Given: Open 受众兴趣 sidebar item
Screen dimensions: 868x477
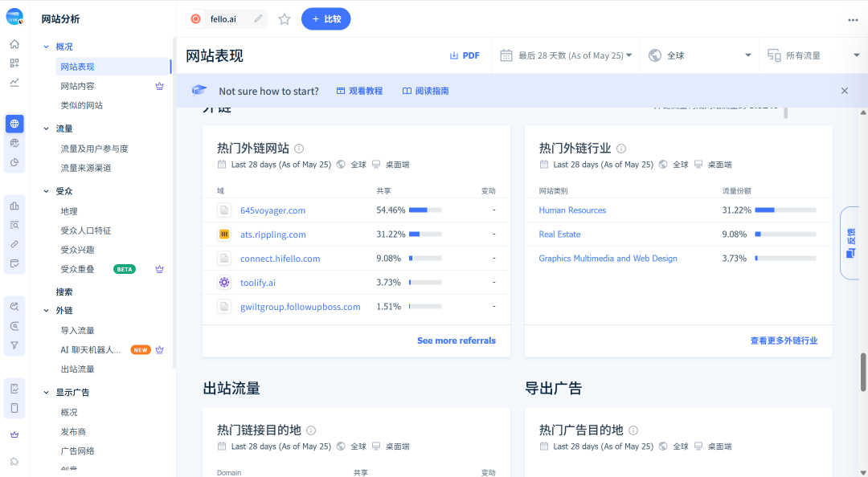Looking at the screenshot, I should click(77, 250).
